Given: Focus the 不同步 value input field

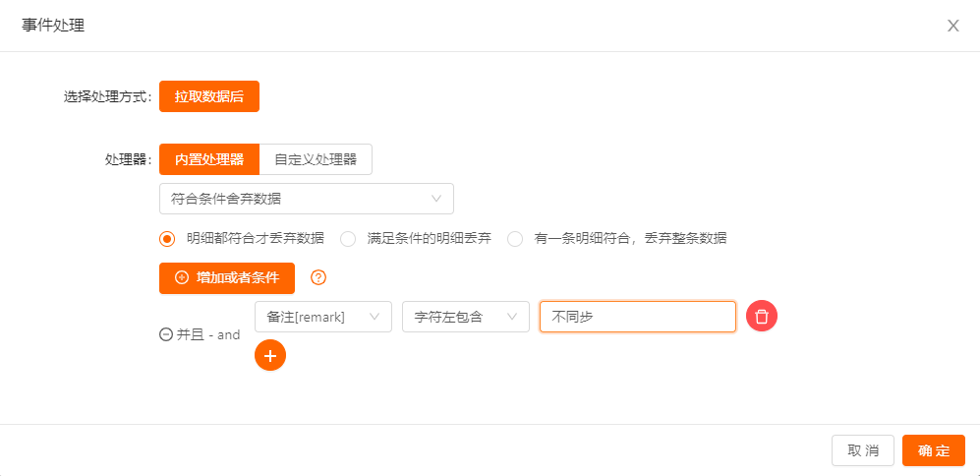Looking at the screenshot, I should pyautogui.click(x=637, y=317).
